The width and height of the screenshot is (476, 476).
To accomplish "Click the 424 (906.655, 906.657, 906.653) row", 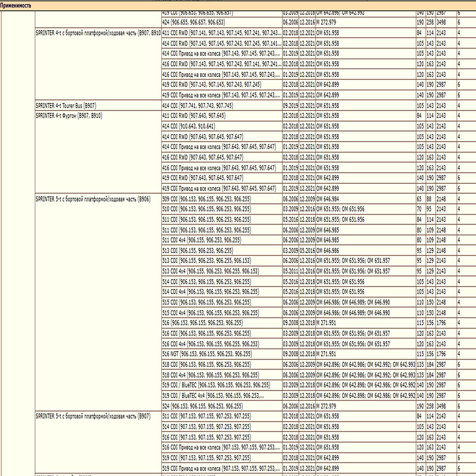I will [x=193, y=22].
